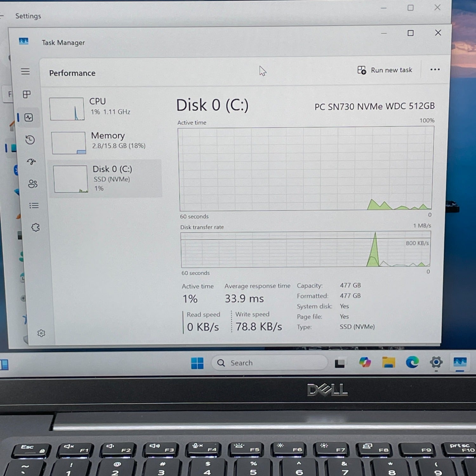Open the three-dot more options menu
Viewport: 476px width, 476px height.
pyautogui.click(x=435, y=69)
